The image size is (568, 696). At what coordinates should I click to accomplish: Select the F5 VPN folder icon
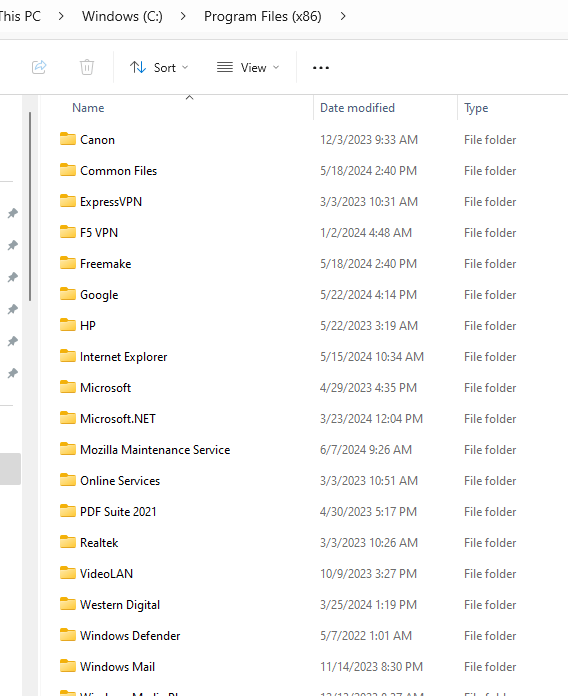[68, 232]
